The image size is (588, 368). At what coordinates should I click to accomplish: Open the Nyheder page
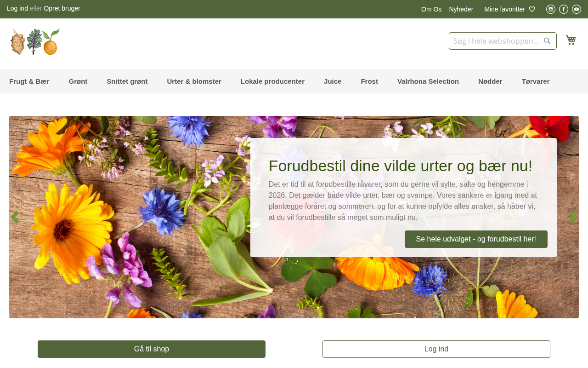(461, 9)
